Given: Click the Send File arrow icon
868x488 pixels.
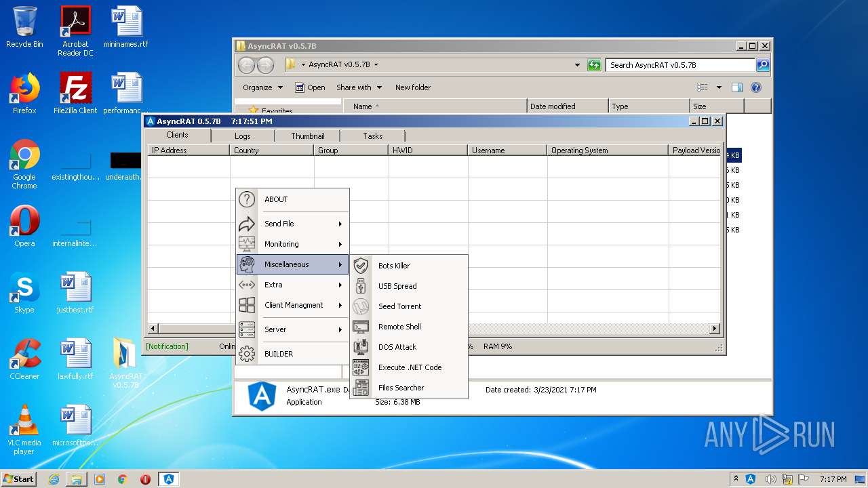Looking at the screenshot, I should click(247, 224).
